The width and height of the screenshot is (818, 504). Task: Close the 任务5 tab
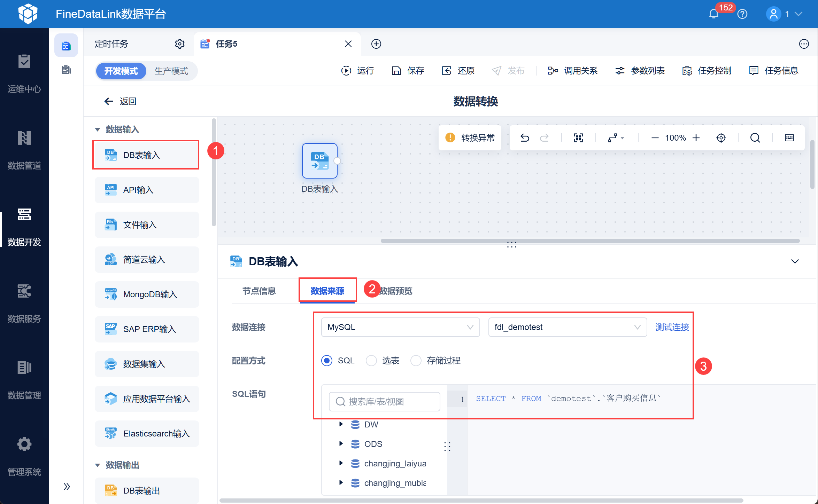pos(348,44)
